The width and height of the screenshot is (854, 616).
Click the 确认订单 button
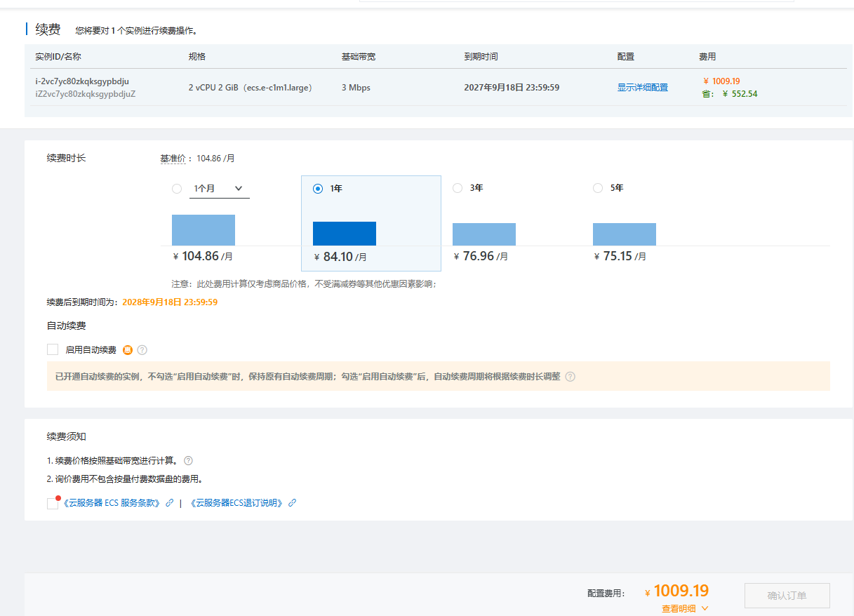[x=787, y=596]
